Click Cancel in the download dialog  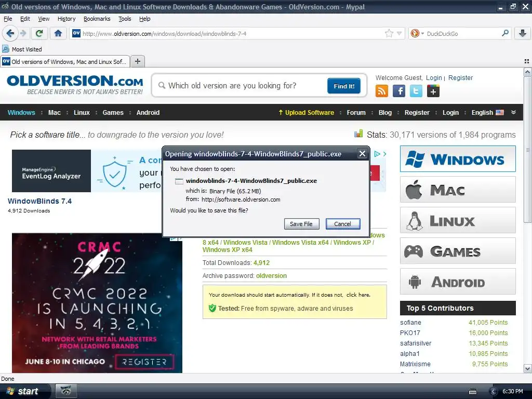coord(343,224)
